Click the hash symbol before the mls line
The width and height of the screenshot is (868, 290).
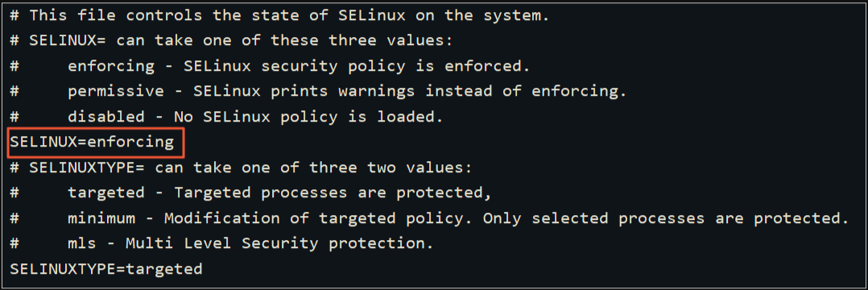[x=15, y=244]
